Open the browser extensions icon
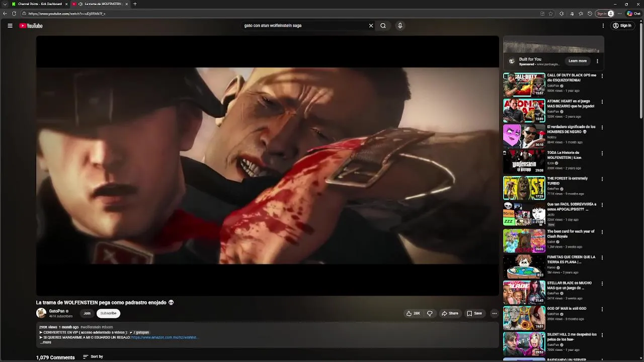Screen dimensions: 644x362 click(x=561, y=14)
